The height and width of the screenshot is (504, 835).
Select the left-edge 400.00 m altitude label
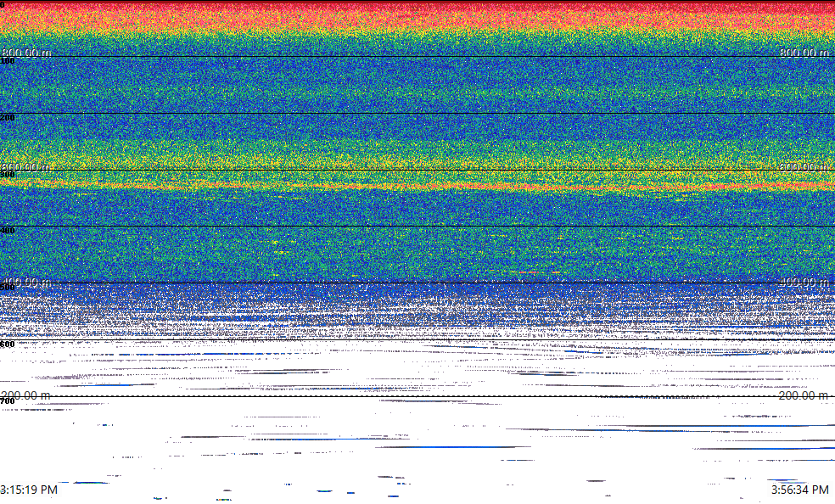[26, 282]
